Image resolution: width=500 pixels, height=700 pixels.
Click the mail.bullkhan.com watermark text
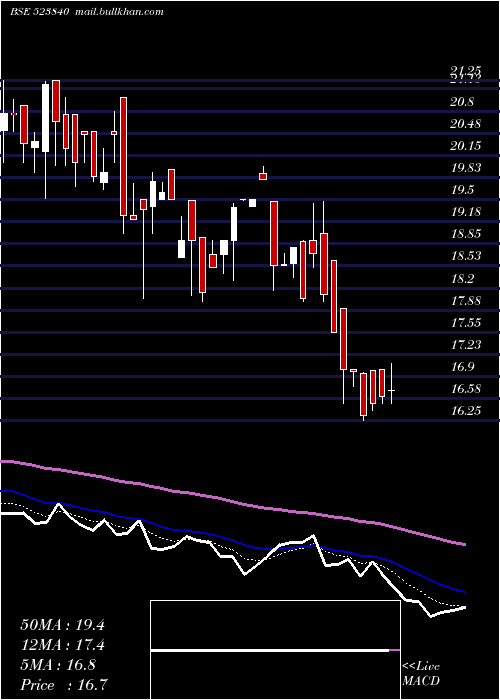coord(118,12)
